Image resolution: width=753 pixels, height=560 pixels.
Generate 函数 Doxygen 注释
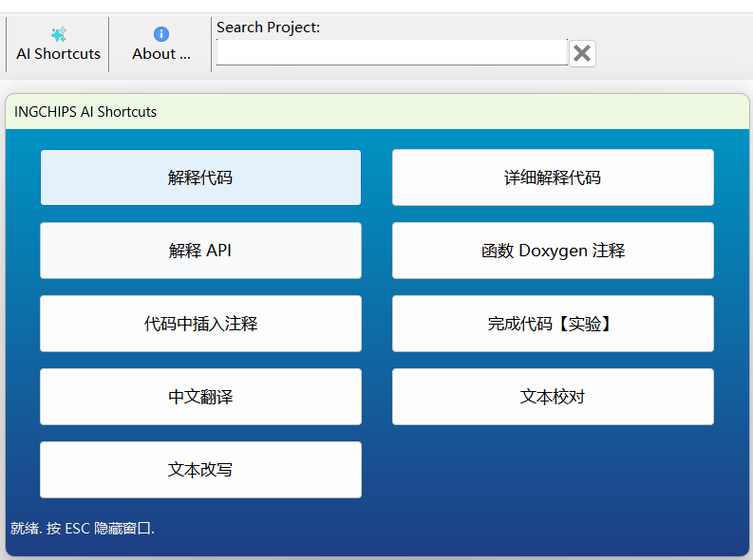(x=553, y=251)
